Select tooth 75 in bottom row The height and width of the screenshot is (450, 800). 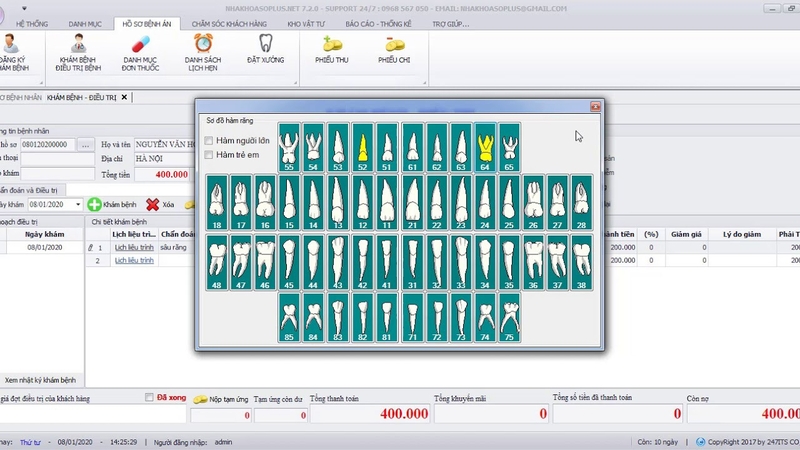(509, 317)
